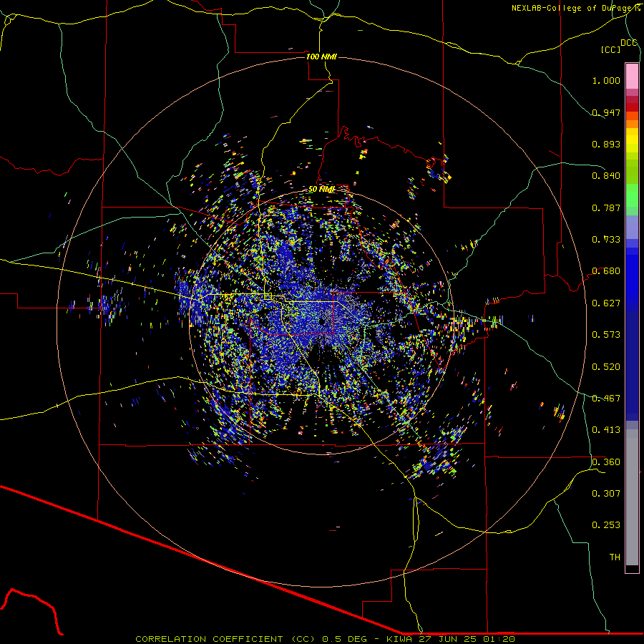Click the 0.307 scale value

(606, 494)
